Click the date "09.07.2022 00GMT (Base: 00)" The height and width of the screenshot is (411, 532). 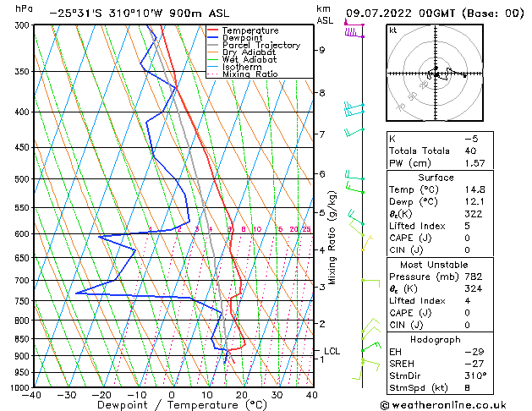pyautogui.click(x=435, y=14)
